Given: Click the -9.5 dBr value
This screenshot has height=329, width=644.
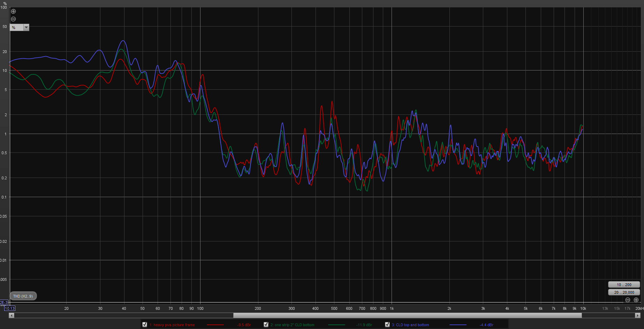Looking at the screenshot, I should 244,325.
